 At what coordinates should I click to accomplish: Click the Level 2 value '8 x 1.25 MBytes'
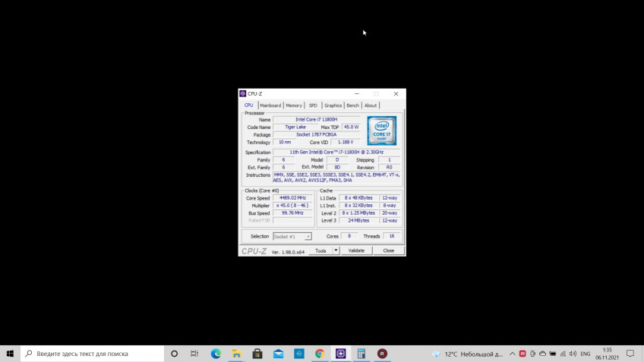click(x=358, y=213)
